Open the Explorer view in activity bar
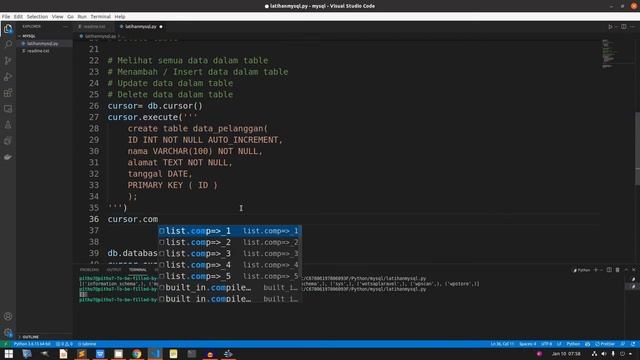The width and height of the screenshot is (640, 360). (8, 29)
